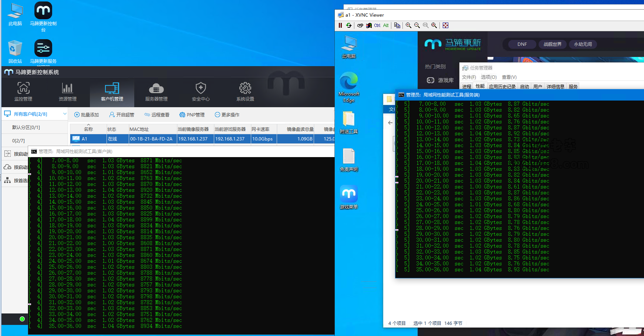The width and height of the screenshot is (644, 336).
Task: Switch to 进程 tab in 任务管理器
Action: click(x=467, y=86)
